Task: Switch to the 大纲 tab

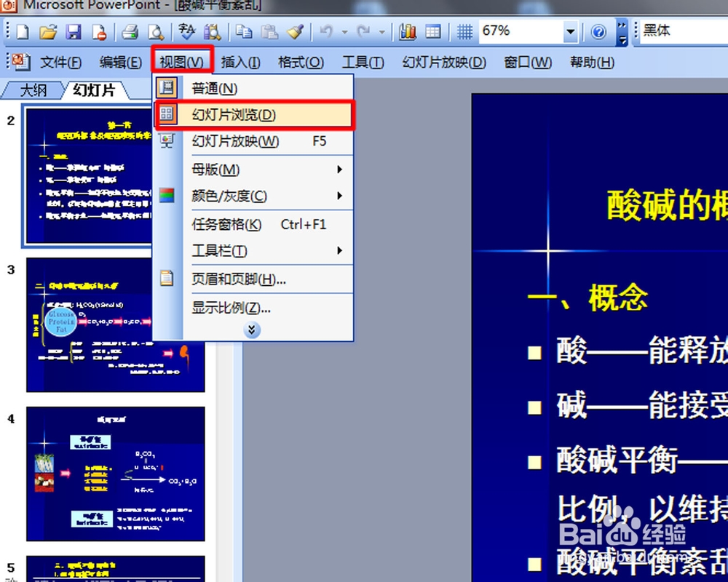Action: pyautogui.click(x=33, y=89)
